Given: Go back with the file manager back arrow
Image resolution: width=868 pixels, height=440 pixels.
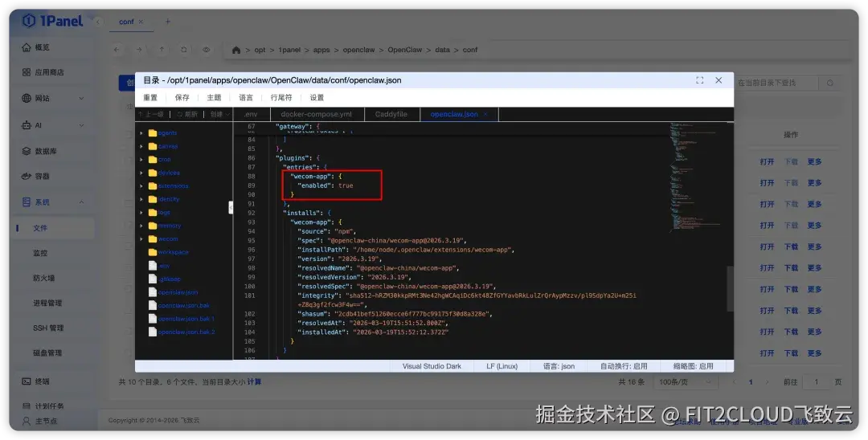Looking at the screenshot, I should point(117,50).
